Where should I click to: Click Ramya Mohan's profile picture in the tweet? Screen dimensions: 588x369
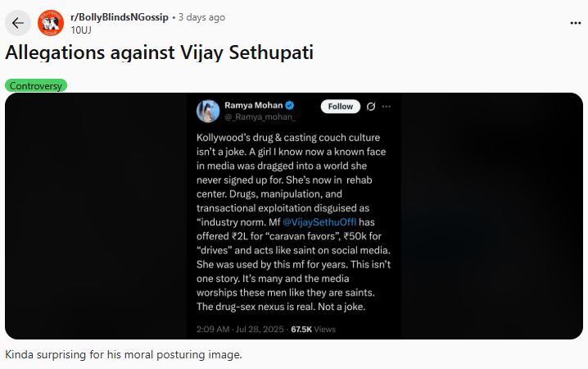[x=206, y=111]
